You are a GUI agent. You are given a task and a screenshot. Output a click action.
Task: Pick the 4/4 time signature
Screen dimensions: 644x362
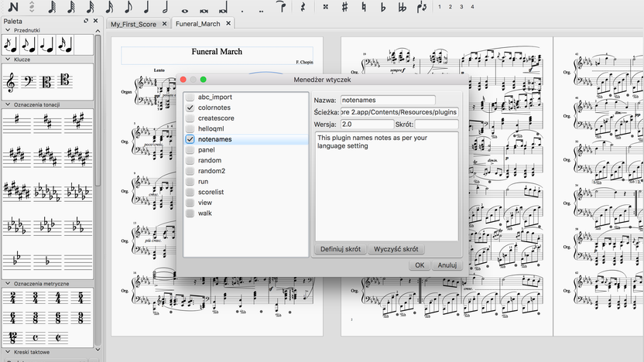[58, 298]
